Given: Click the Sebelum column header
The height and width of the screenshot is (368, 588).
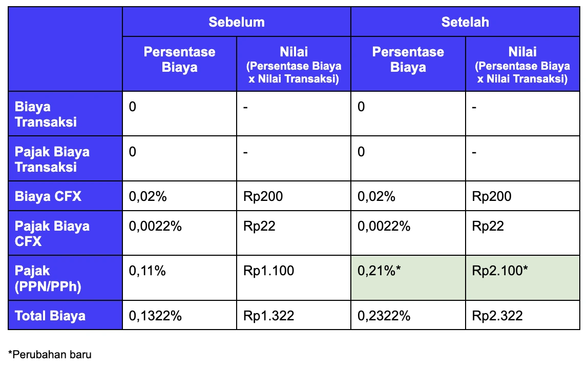Looking at the screenshot, I should 237,22.
